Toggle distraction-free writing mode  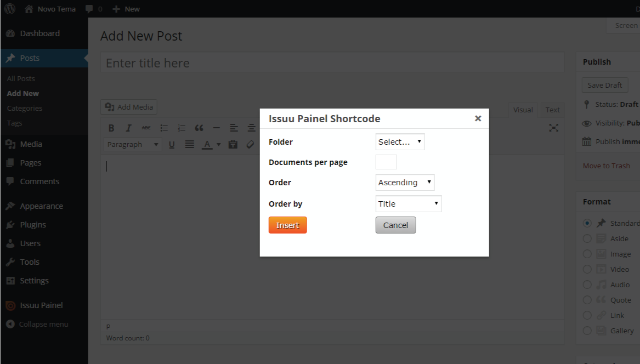pos(553,128)
